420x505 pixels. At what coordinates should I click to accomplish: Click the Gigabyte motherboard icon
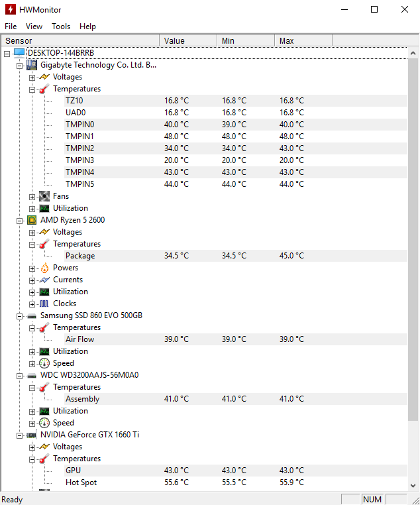(32, 65)
